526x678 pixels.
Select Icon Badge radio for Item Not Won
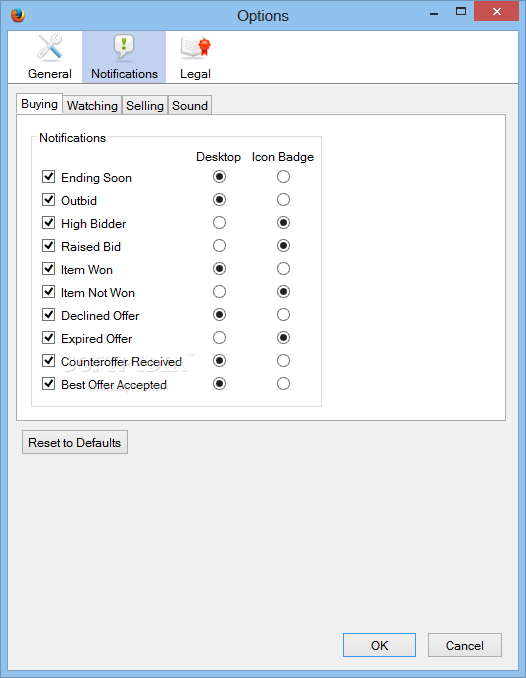[283, 292]
